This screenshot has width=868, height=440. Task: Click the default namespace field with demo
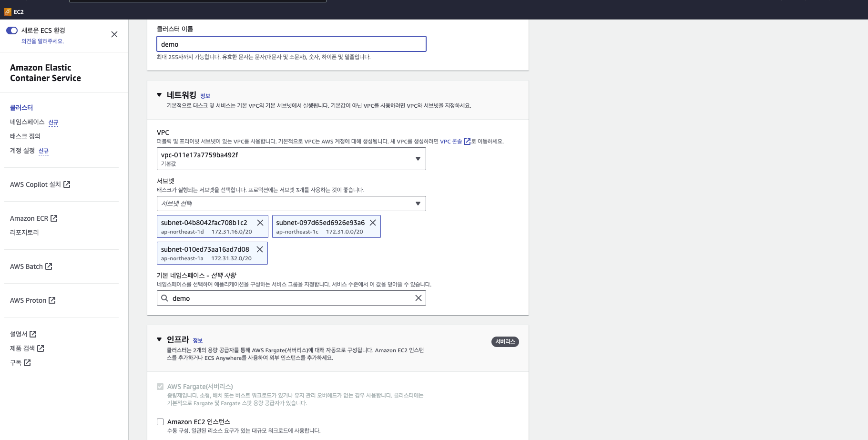pos(291,298)
